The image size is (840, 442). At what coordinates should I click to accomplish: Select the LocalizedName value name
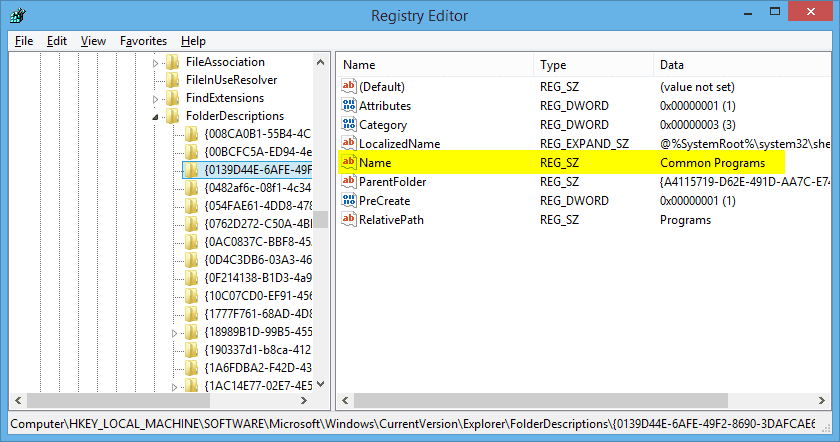click(400, 144)
